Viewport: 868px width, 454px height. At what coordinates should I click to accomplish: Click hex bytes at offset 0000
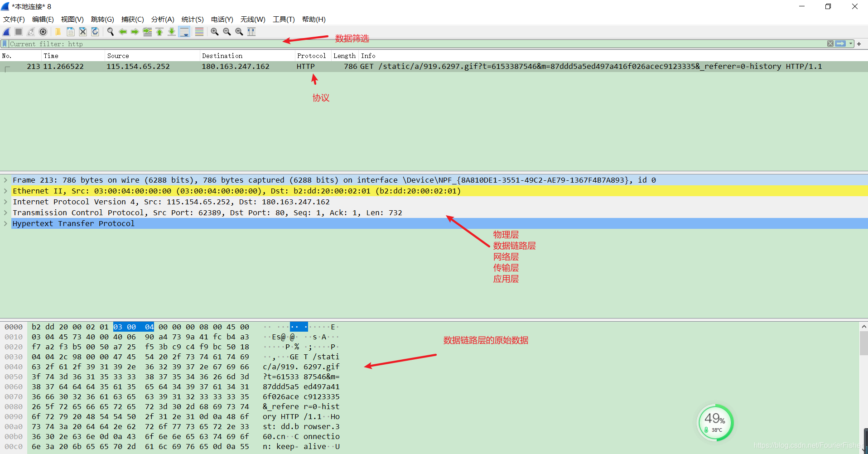[x=140, y=327]
